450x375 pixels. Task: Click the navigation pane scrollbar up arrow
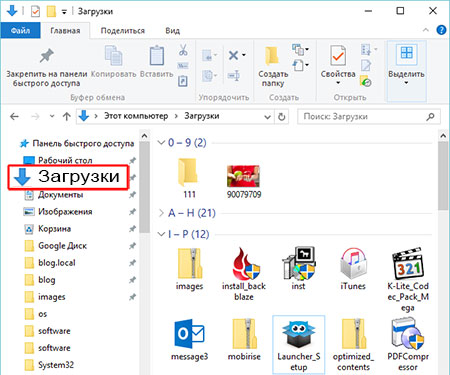coord(144,136)
